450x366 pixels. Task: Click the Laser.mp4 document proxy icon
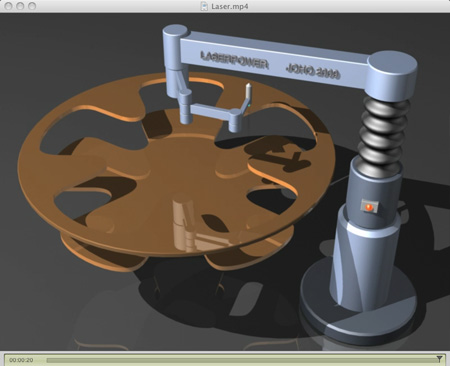(x=204, y=6)
